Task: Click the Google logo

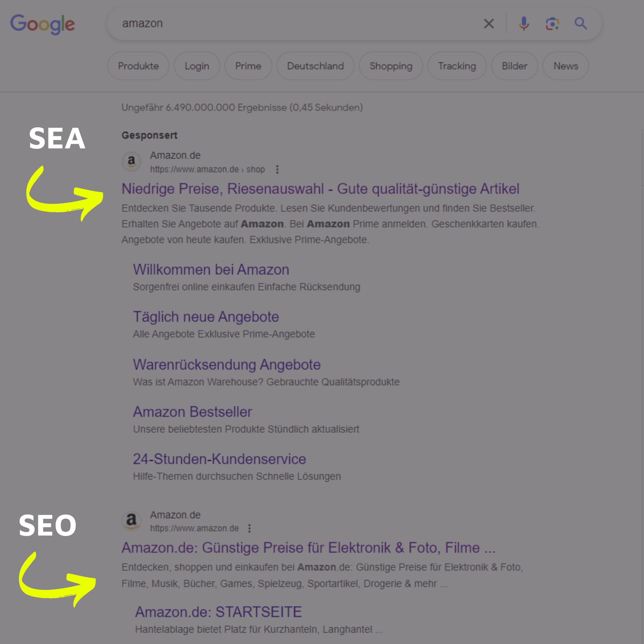Action: 43,24
